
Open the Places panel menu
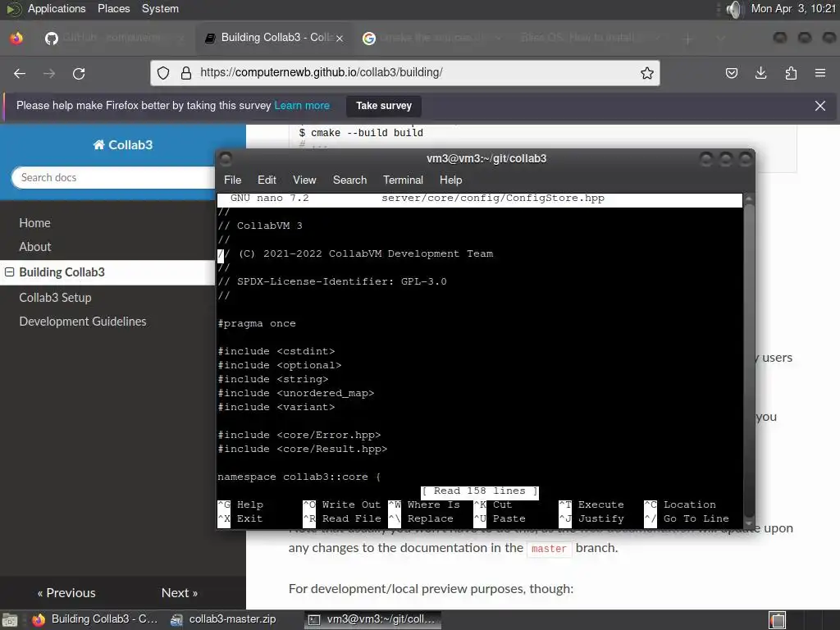pos(113,8)
